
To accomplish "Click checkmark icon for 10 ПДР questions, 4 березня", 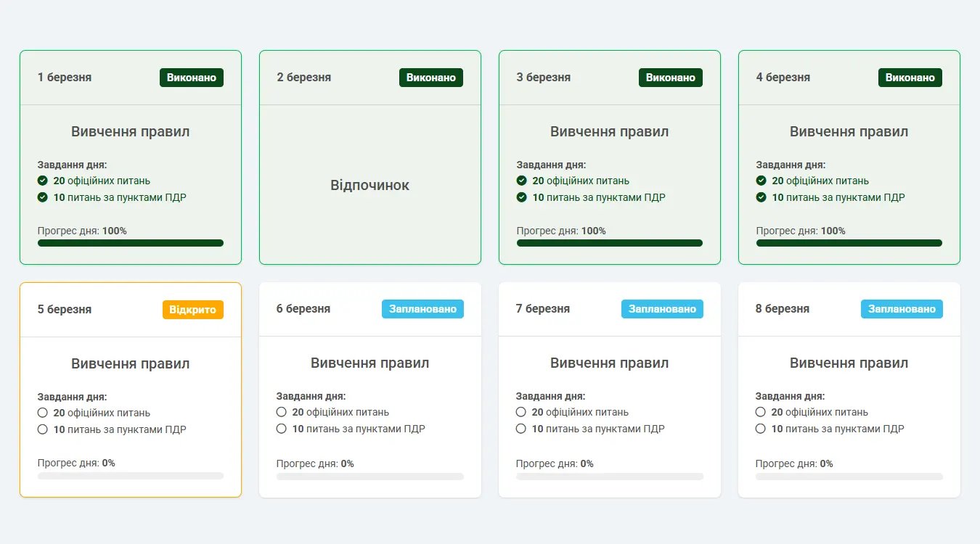I will tap(761, 197).
